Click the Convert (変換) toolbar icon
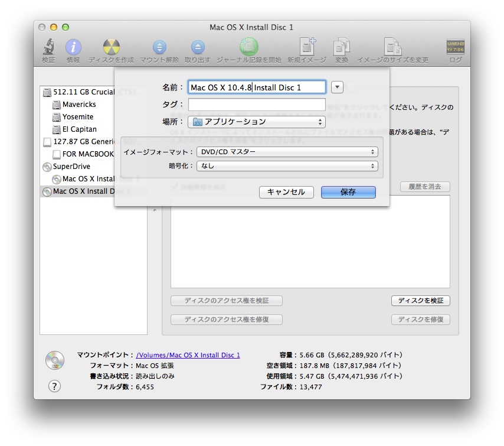Image resolution: width=504 pixels, height=446 pixels. coord(341,46)
